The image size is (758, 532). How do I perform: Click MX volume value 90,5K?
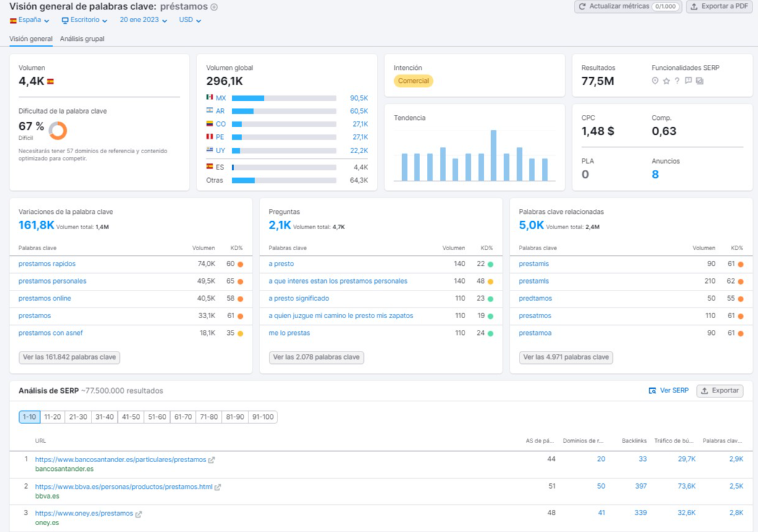point(359,98)
